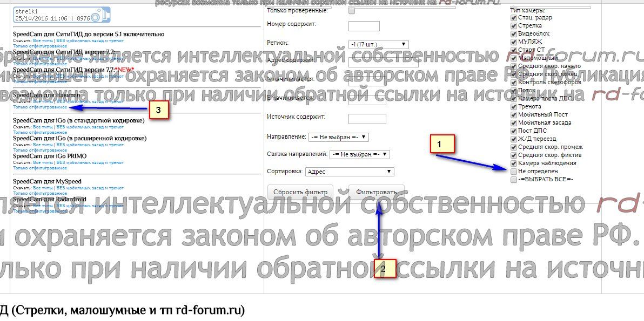The image size is (644, 321).
Task: Download 'Все типы' for iGo PRIMO
Action: click(43, 162)
